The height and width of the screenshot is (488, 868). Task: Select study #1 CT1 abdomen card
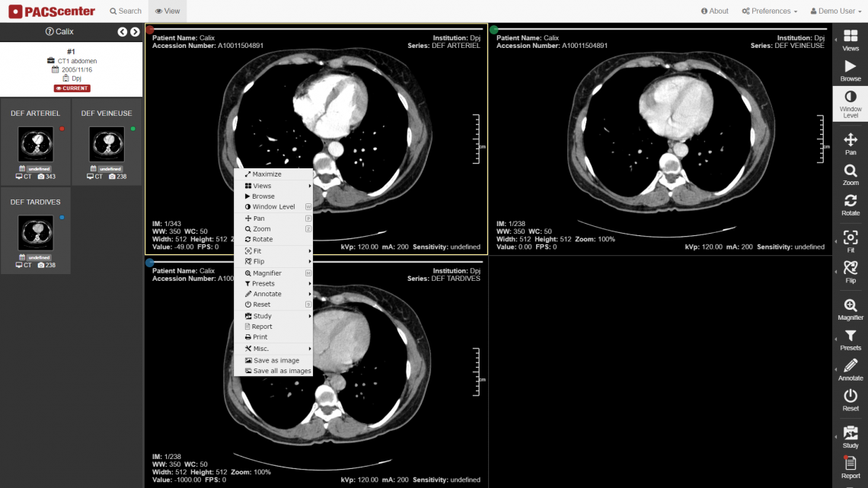pos(71,69)
